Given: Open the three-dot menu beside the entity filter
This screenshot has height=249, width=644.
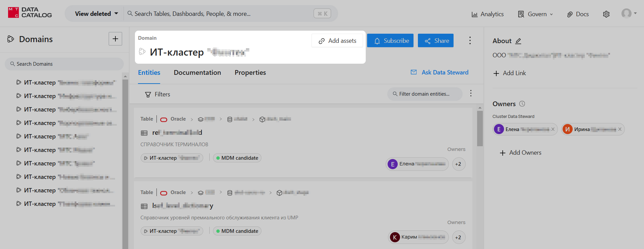Looking at the screenshot, I should [471, 93].
